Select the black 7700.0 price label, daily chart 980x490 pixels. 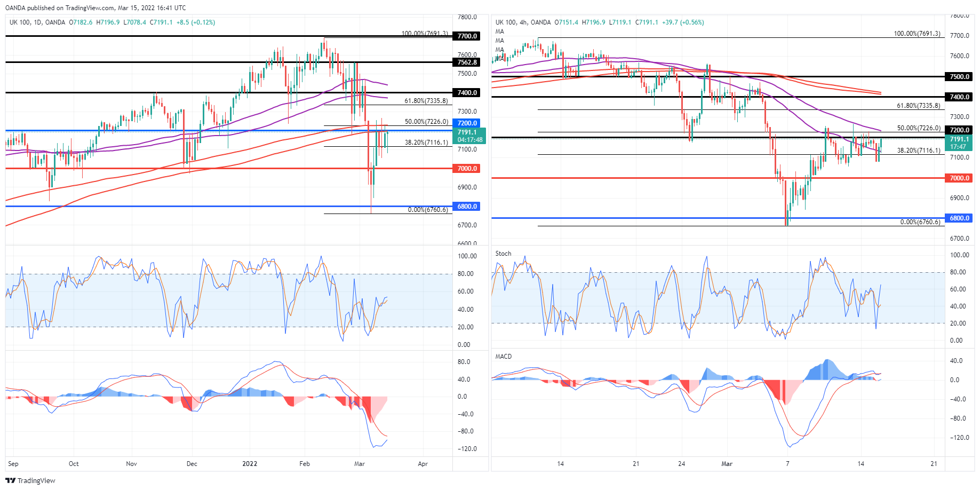tap(467, 36)
